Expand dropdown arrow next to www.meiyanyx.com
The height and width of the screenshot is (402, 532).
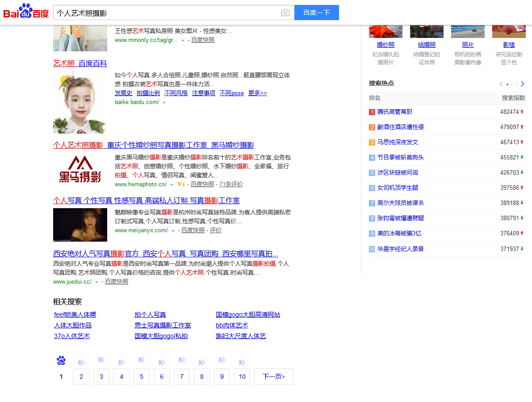tap(173, 230)
